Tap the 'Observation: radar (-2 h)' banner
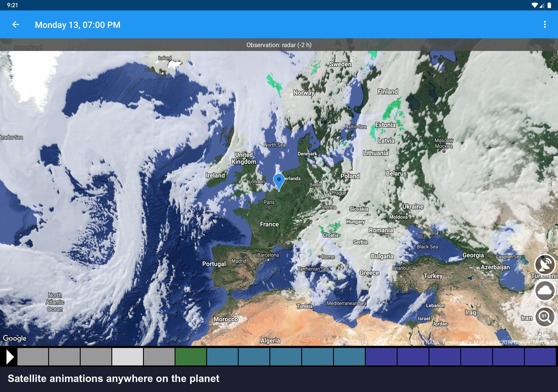558x392 pixels. click(279, 45)
